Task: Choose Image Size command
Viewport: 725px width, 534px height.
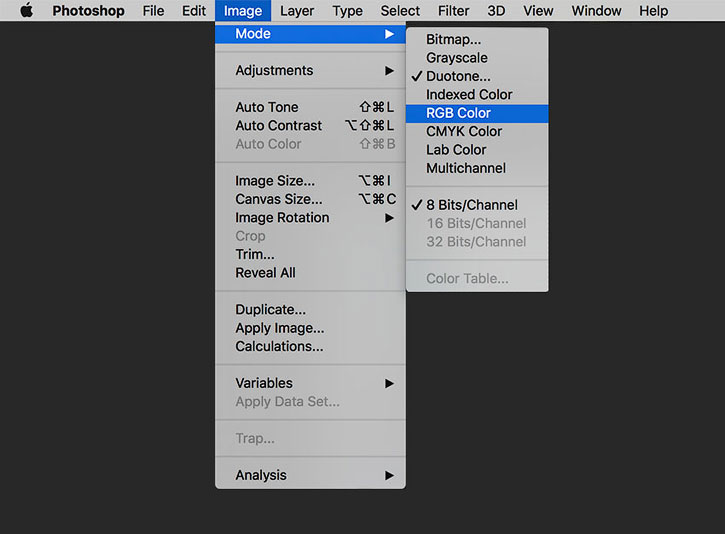Action: [x=310, y=181]
